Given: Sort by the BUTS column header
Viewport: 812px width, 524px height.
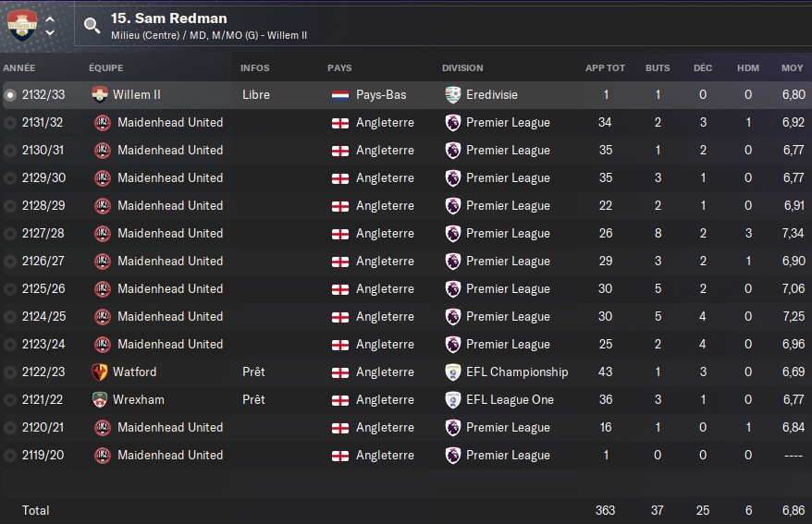Looking at the screenshot, I should tap(658, 68).
